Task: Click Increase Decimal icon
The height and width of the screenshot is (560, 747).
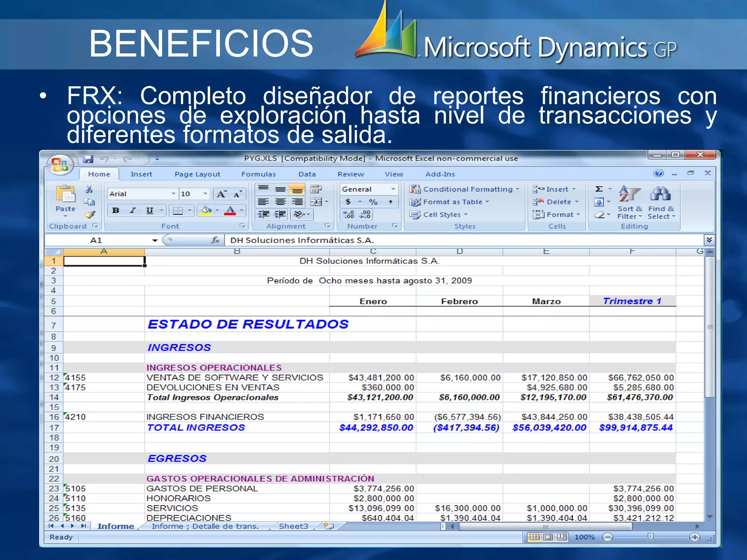Action: [x=348, y=214]
